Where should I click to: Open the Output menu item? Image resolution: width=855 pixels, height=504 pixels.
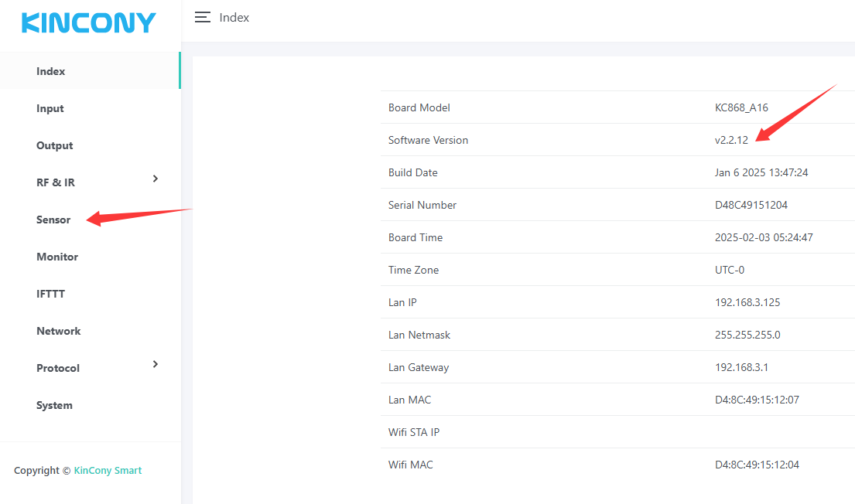pyautogui.click(x=55, y=145)
